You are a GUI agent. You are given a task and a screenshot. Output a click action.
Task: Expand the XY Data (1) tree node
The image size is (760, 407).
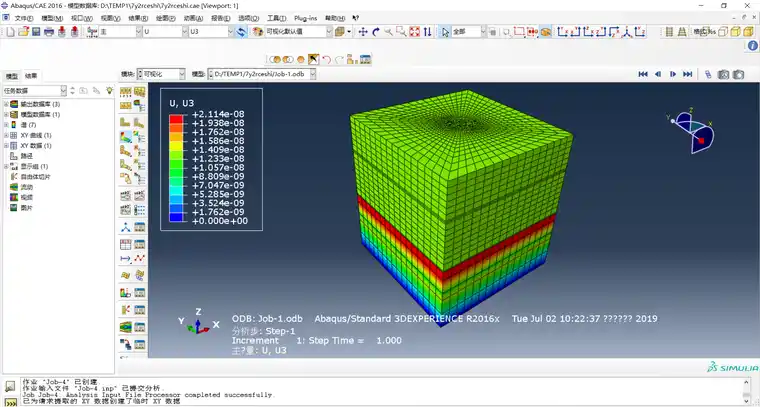[x=6, y=146]
